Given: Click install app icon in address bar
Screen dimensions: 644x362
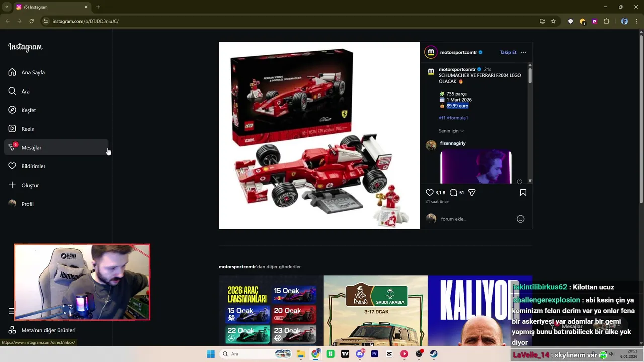Looking at the screenshot, I should click(x=542, y=21).
